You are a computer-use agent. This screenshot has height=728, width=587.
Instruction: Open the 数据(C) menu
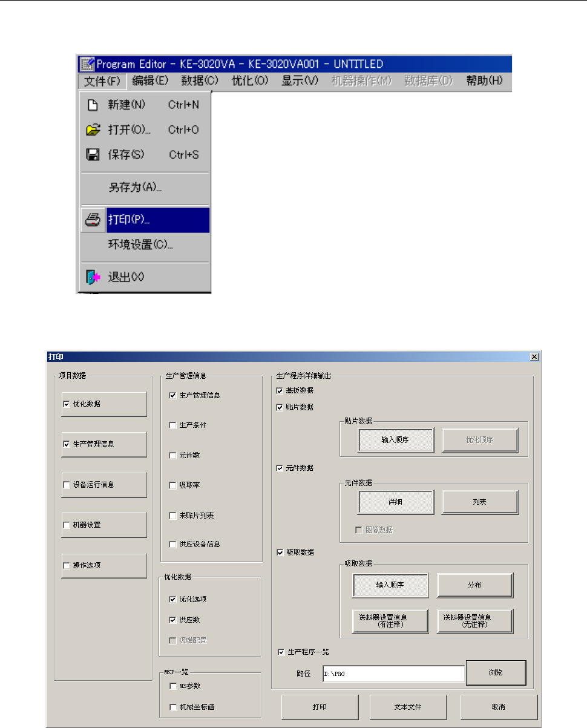pyautogui.click(x=200, y=80)
